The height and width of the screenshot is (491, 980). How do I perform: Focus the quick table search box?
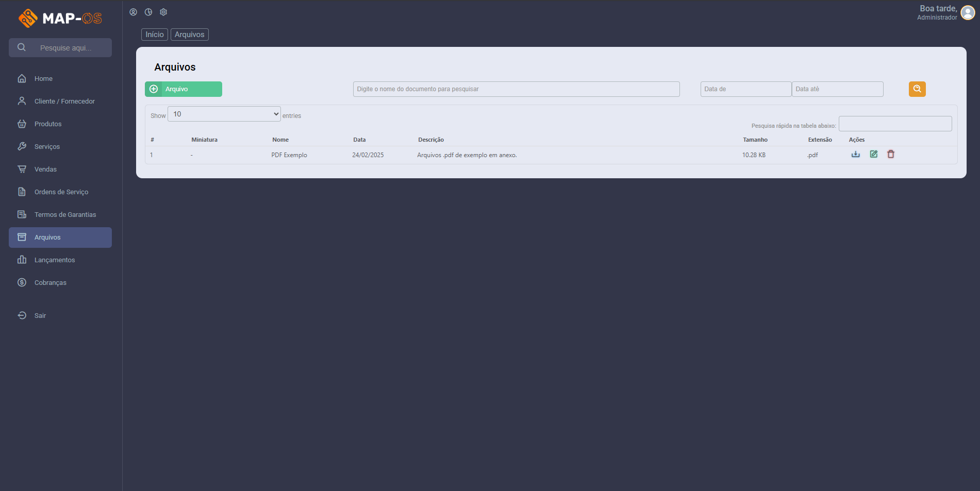[895, 124]
